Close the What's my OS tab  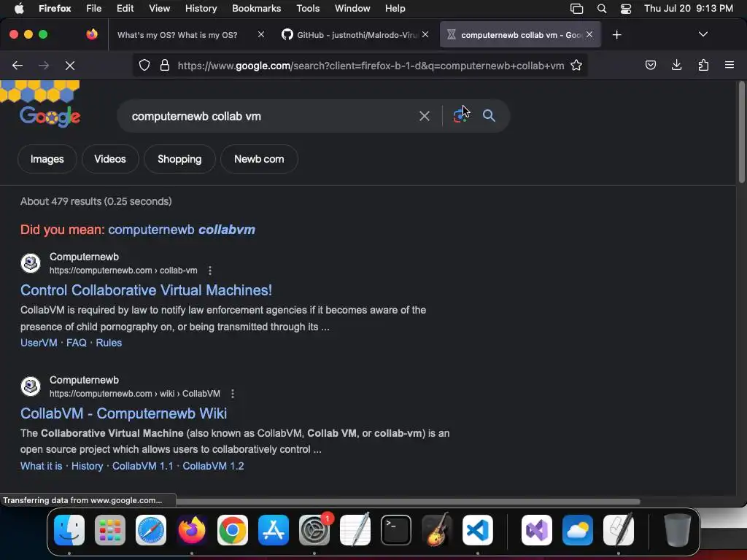261,34
